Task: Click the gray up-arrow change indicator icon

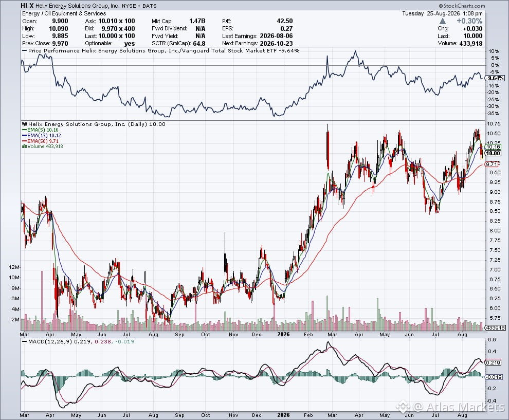Action: pyautogui.click(x=443, y=21)
